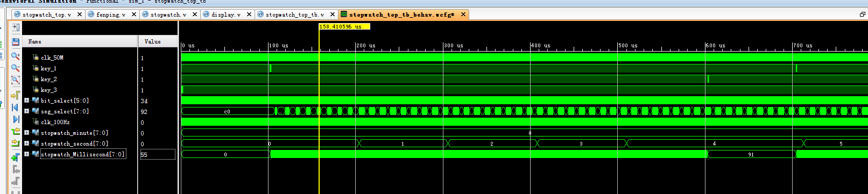Click the yellow cursor time label 158.410596 us

(x=344, y=26)
